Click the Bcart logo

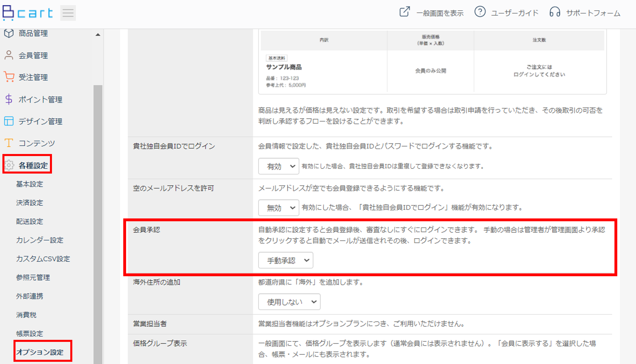tap(28, 13)
